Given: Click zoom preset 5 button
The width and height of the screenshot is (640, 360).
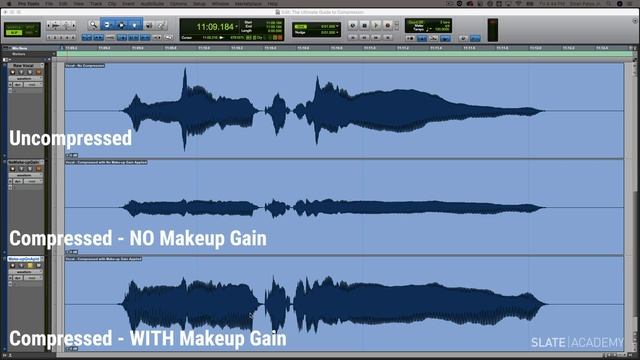Looking at the screenshot, I should coord(73,38).
